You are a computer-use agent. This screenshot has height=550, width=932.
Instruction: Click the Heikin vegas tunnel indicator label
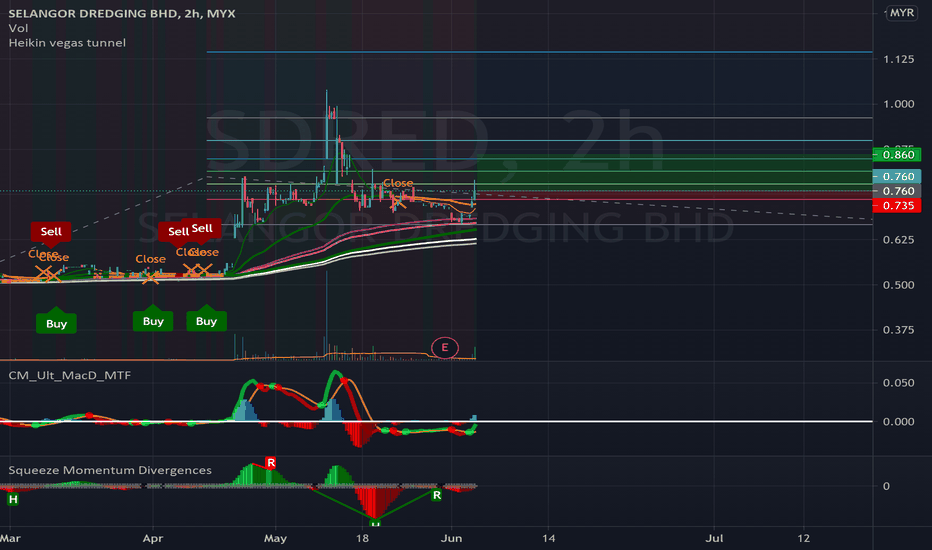click(67, 43)
